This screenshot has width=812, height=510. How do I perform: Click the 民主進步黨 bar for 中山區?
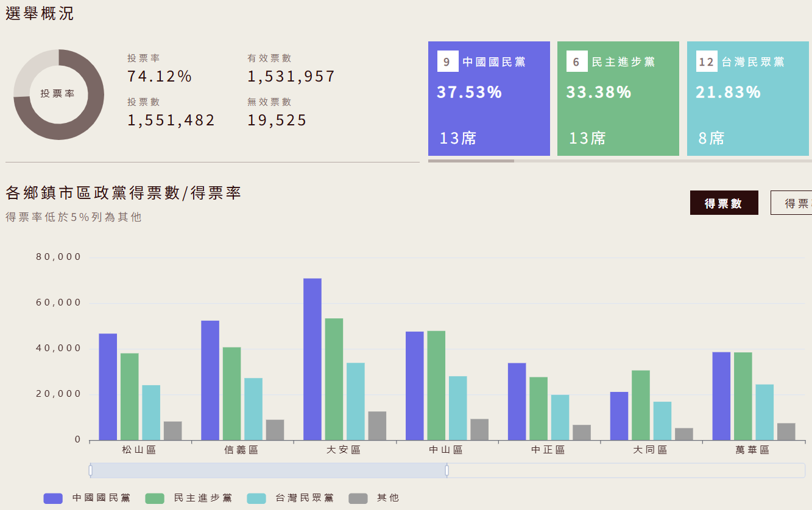436,385
